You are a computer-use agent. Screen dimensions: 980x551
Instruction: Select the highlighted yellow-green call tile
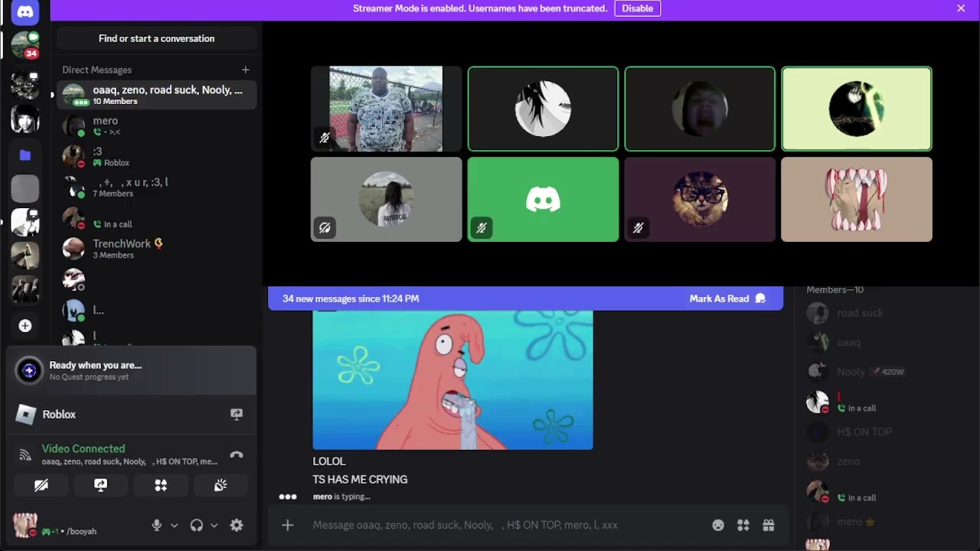point(856,109)
